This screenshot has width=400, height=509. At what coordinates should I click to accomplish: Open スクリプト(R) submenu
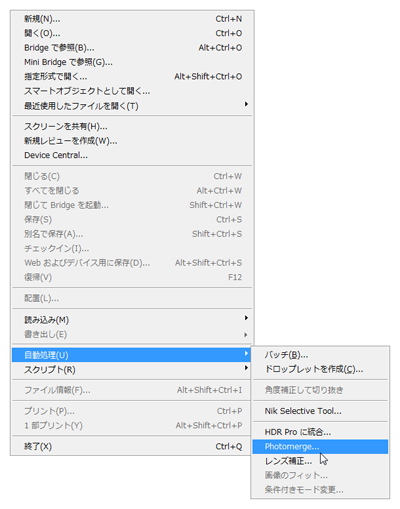coord(132,369)
